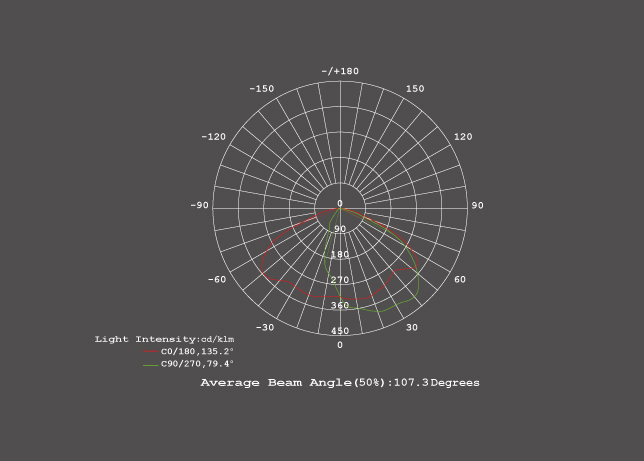
Task: Click the -90 angle label on left
Action: pos(200,206)
